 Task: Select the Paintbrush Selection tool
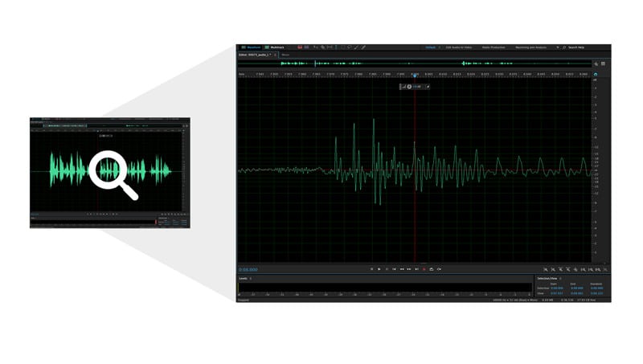point(356,47)
